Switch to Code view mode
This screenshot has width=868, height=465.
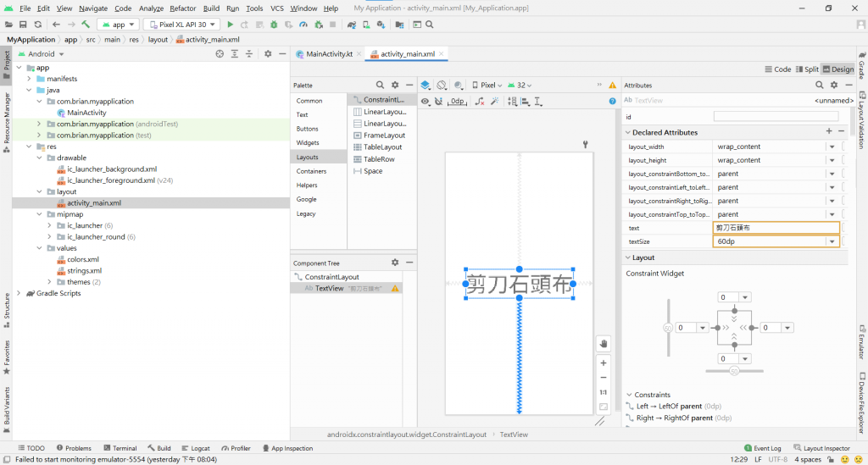(x=778, y=69)
